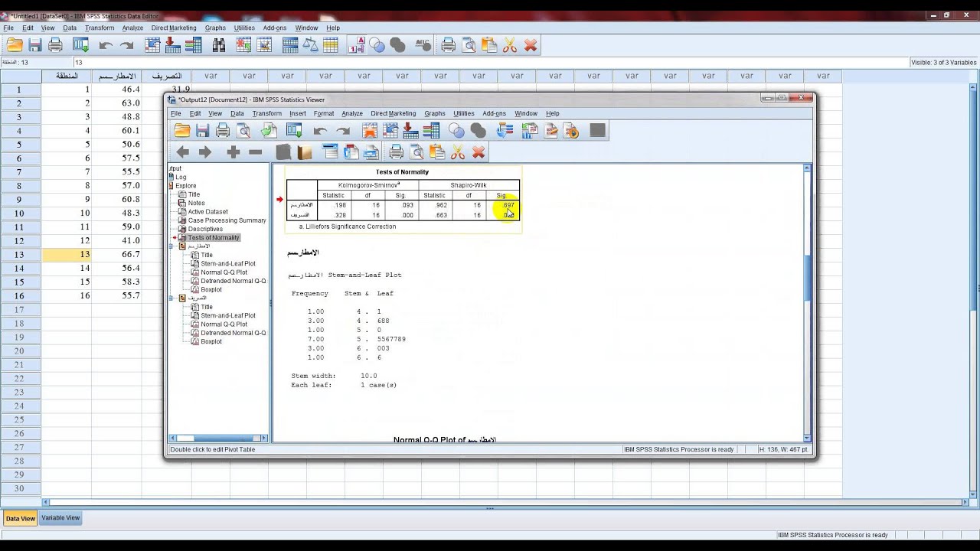Image resolution: width=980 pixels, height=551 pixels.
Task: Click the Demote right arrow in the outline toolbar
Action: pos(204,152)
